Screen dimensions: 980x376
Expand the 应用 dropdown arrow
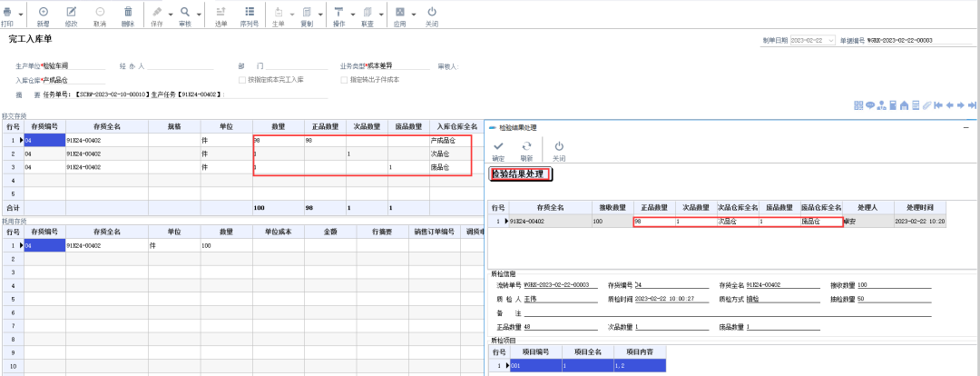414,15
